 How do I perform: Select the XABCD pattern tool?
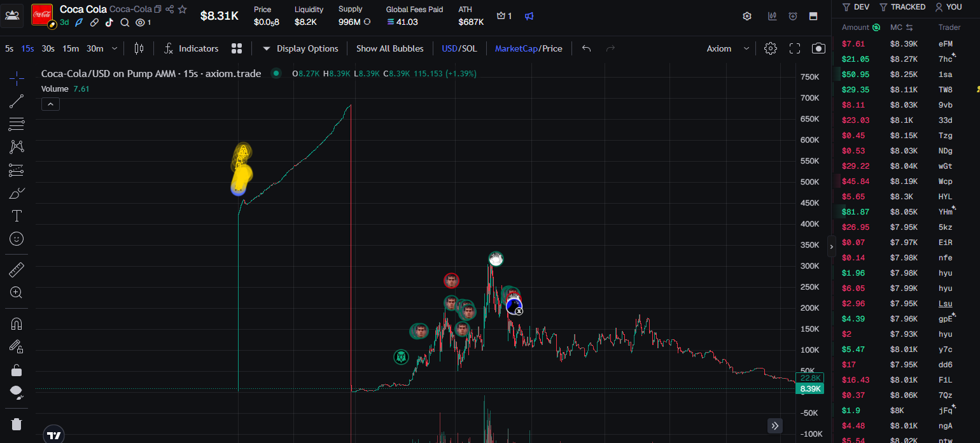click(x=17, y=147)
